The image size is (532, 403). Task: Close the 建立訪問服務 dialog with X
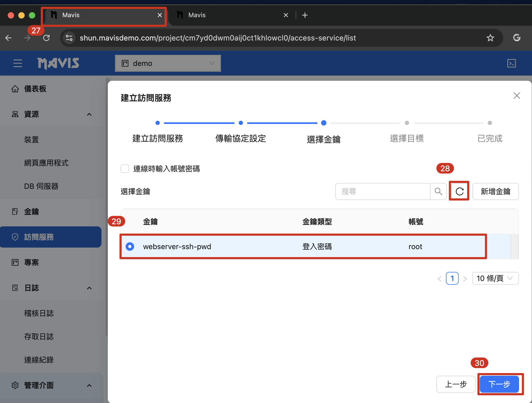coord(517,96)
